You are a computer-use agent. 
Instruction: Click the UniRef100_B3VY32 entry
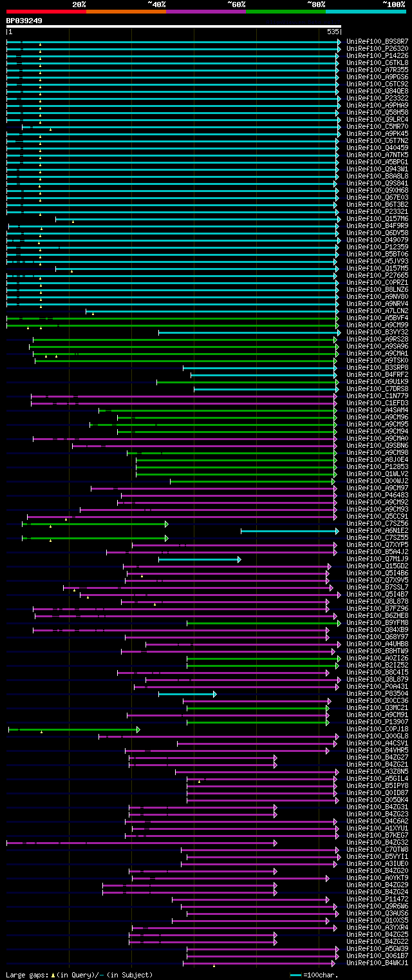(x=377, y=332)
